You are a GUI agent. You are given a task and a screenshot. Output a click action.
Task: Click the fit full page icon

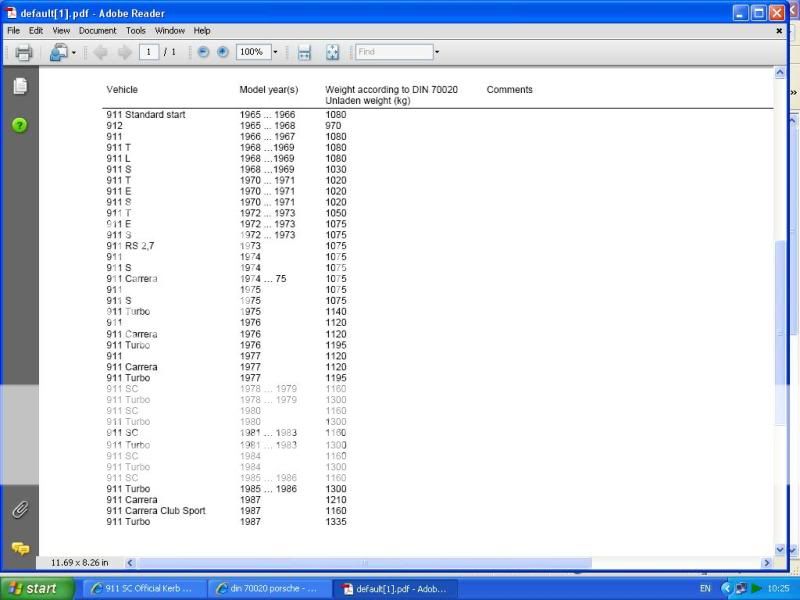(x=333, y=52)
